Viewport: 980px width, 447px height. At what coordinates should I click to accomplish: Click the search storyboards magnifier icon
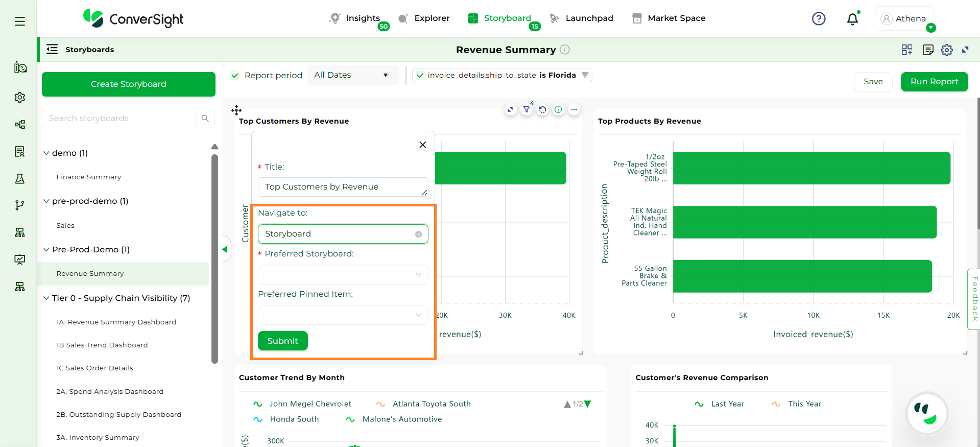(x=205, y=119)
